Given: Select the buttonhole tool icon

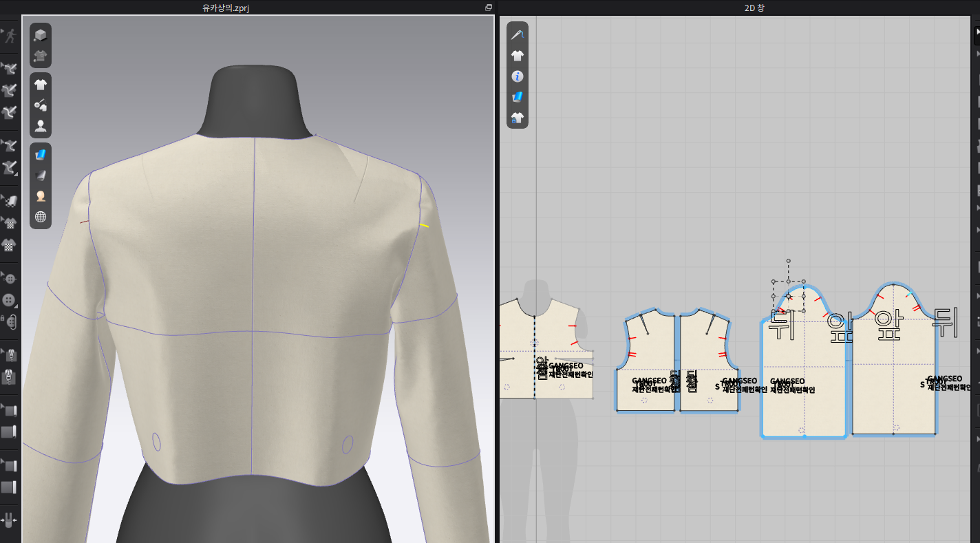Looking at the screenshot, I should pos(9,321).
